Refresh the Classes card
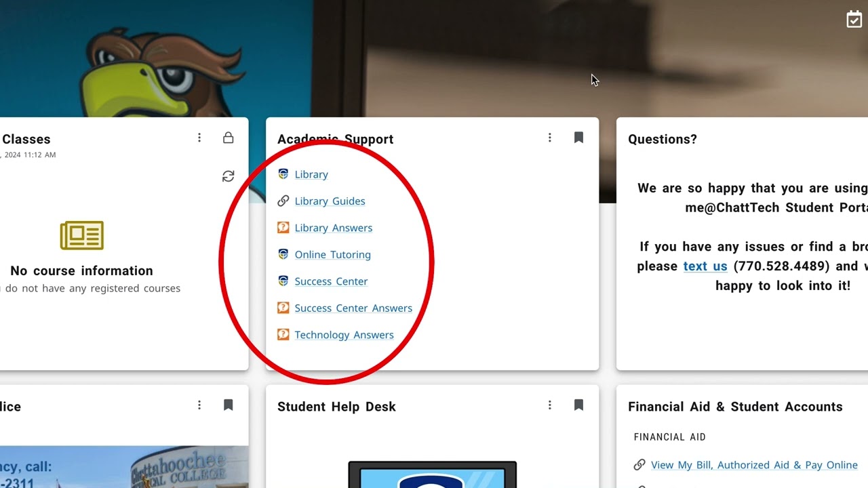The height and width of the screenshot is (488, 868). coord(229,176)
